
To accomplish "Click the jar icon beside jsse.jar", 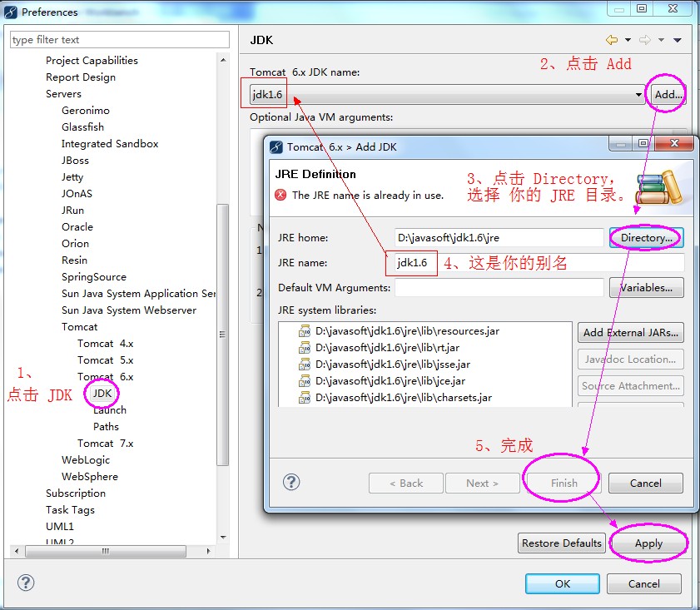I will coord(305,365).
